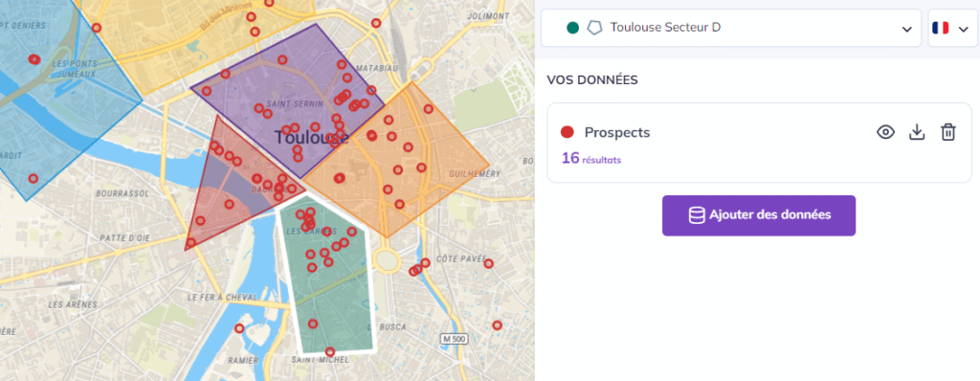
Task: Click the polygon icon next to Toulouse Secteur D
Action: pos(595,28)
